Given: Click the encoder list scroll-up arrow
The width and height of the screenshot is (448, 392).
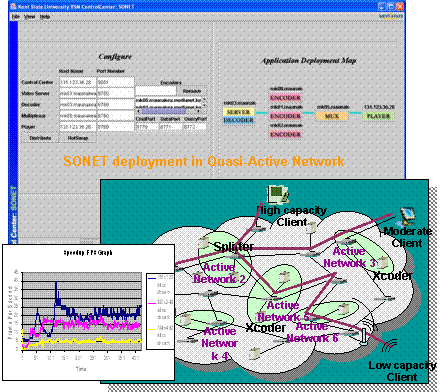Looking at the screenshot, I should (204, 99).
